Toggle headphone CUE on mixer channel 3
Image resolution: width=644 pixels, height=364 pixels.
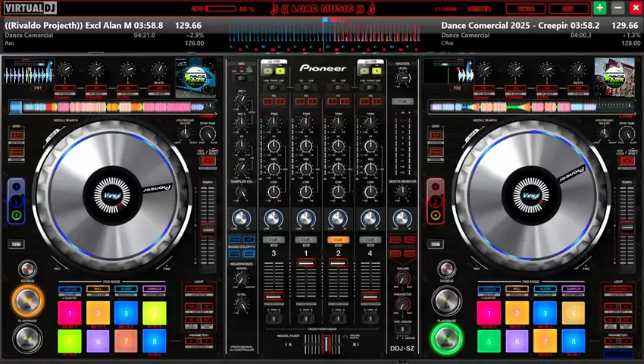pyautogui.click(x=274, y=240)
